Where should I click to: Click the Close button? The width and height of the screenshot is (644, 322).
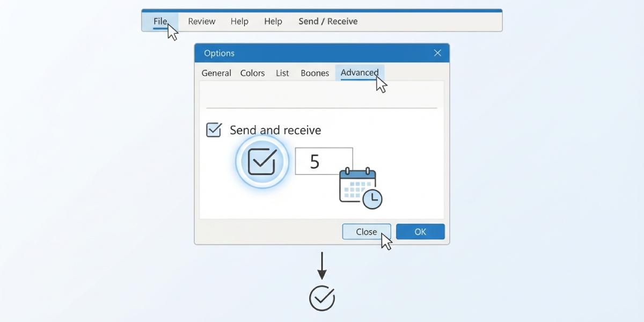click(x=367, y=232)
